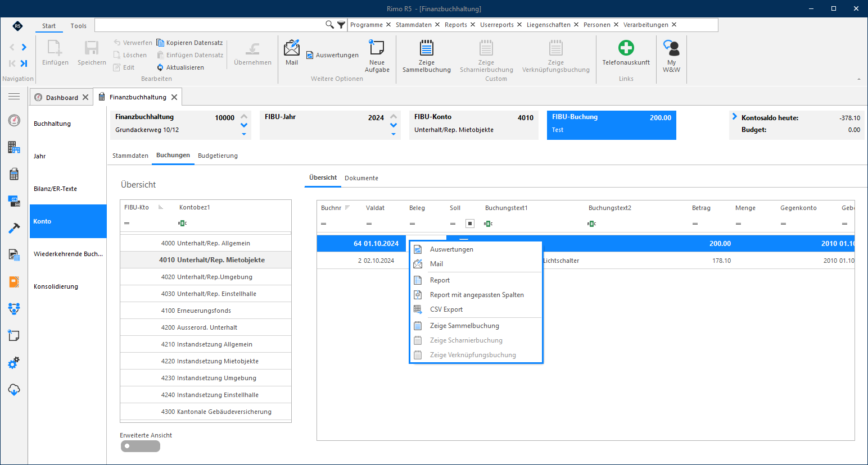868x465 pixels.
Task: Click Aktualisieren in the Bearbeiten group
Action: click(x=180, y=67)
